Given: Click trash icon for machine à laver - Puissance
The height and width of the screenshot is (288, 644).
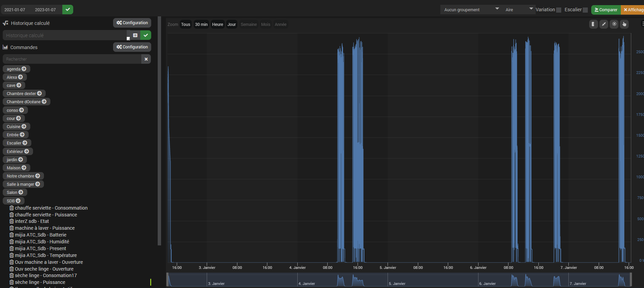Looking at the screenshot, I should tap(12, 228).
